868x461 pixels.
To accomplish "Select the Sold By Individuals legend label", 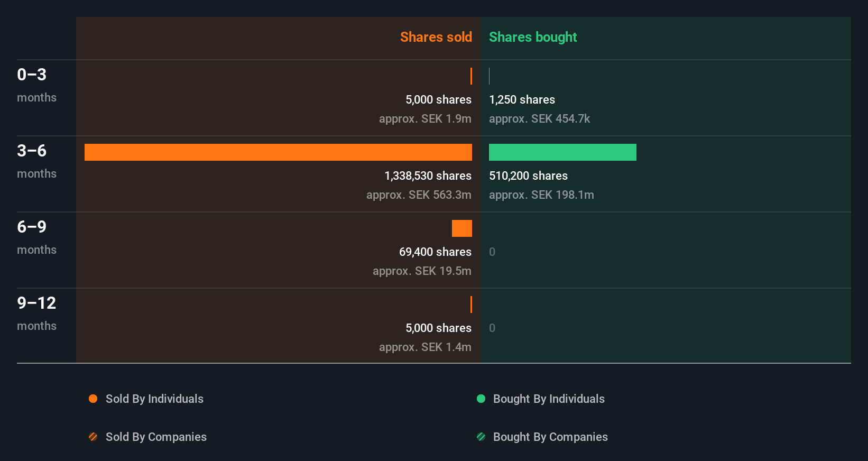I will tap(154, 399).
